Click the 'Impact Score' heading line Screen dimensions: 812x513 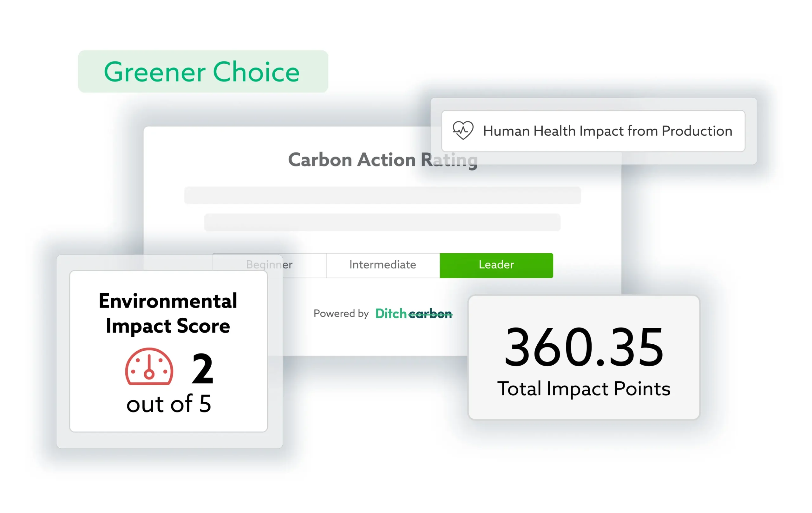click(168, 326)
